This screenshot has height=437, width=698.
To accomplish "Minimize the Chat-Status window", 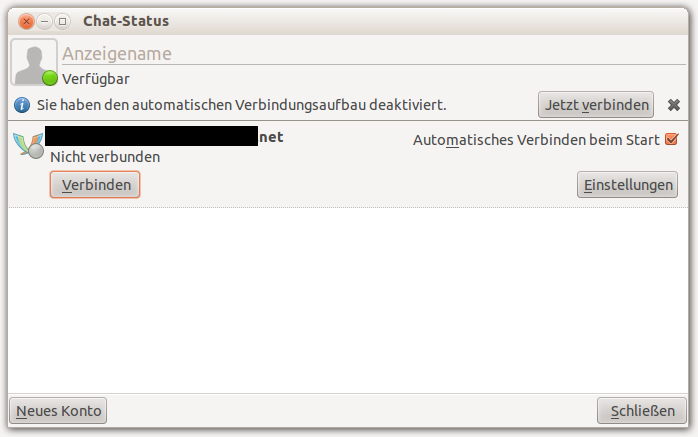I will click(44, 21).
